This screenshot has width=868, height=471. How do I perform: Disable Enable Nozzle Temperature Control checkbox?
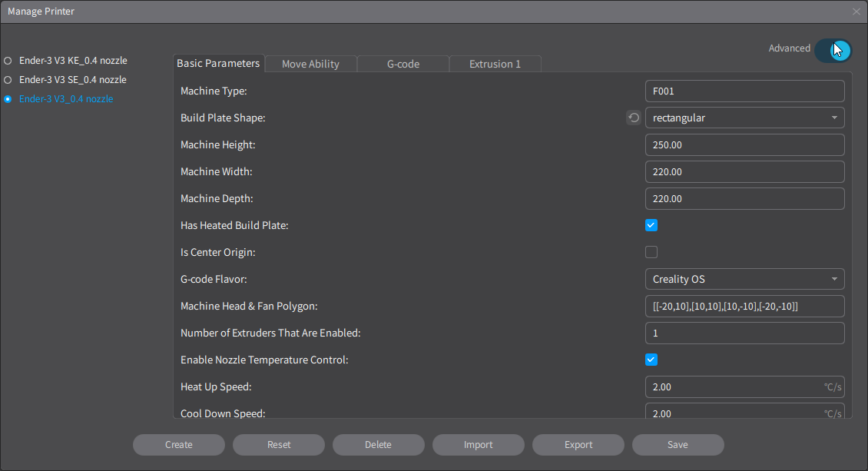point(651,360)
